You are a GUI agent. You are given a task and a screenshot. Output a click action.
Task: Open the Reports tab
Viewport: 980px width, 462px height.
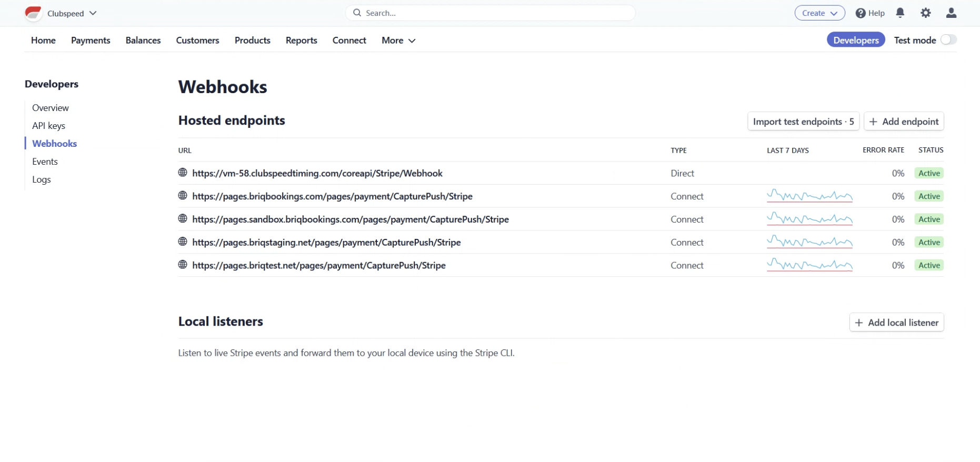[302, 41]
